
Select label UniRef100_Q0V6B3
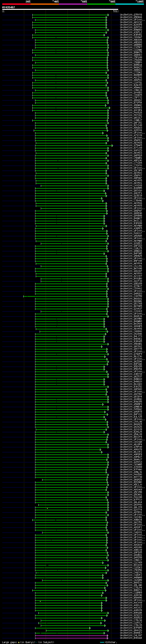[x=131, y=93]
